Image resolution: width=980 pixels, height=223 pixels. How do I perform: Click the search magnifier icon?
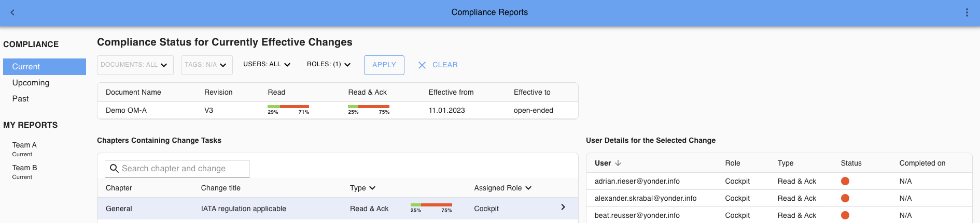tap(114, 169)
